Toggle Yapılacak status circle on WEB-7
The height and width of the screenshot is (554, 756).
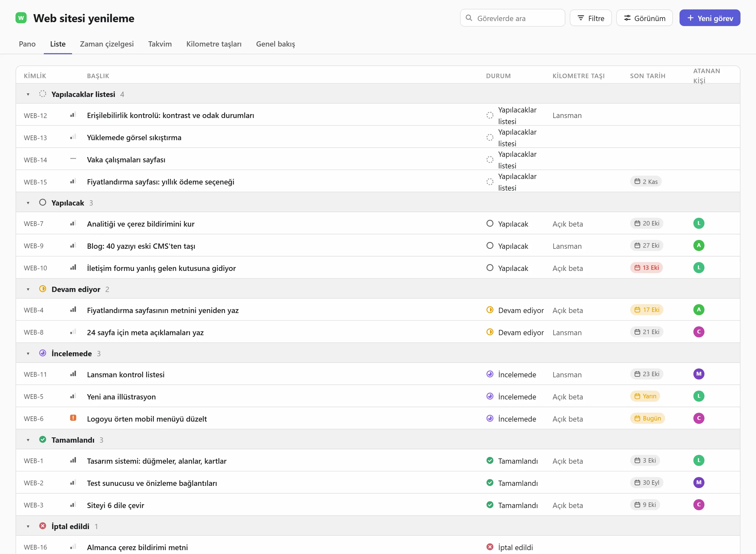coord(490,223)
